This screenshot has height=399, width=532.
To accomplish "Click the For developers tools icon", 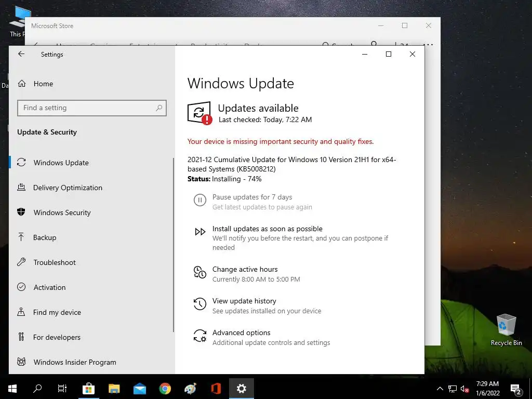I will 21,337.
